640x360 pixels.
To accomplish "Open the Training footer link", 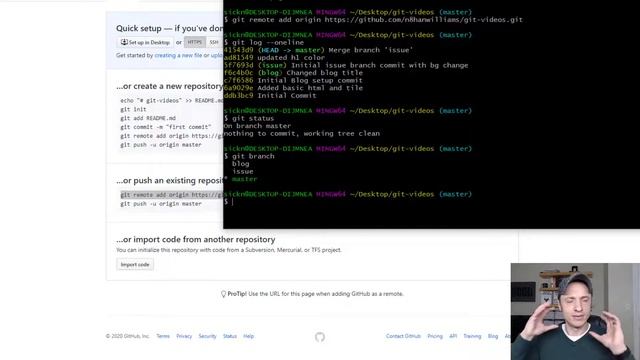I will coord(472,336).
